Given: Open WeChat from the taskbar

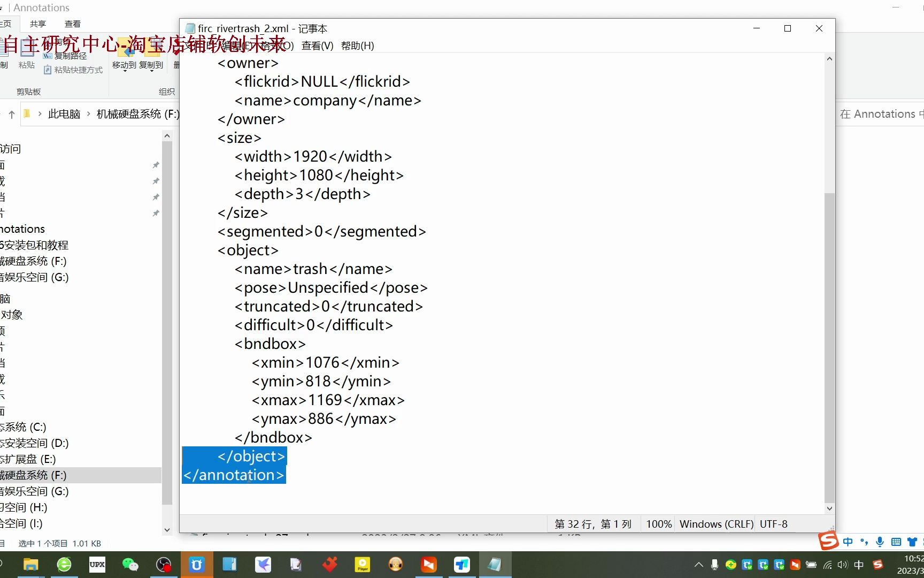Looking at the screenshot, I should [x=130, y=565].
